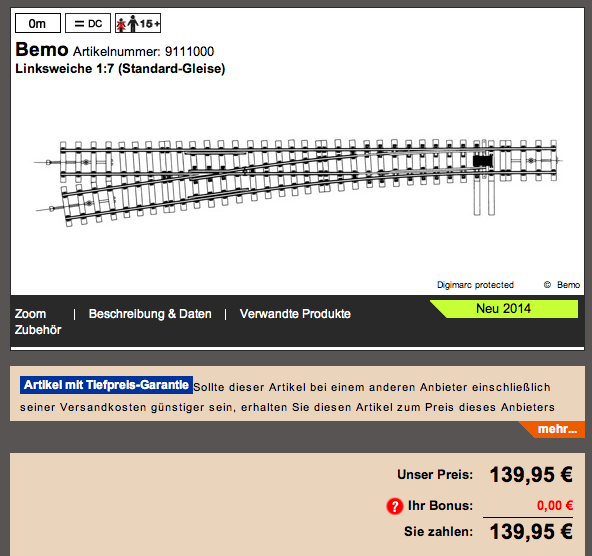Click the article number 9111000
The width and height of the screenshot is (592, 556).
(189, 51)
